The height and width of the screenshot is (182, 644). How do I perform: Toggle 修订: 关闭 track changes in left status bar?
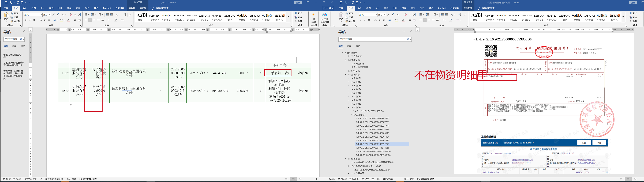click(x=72, y=179)
